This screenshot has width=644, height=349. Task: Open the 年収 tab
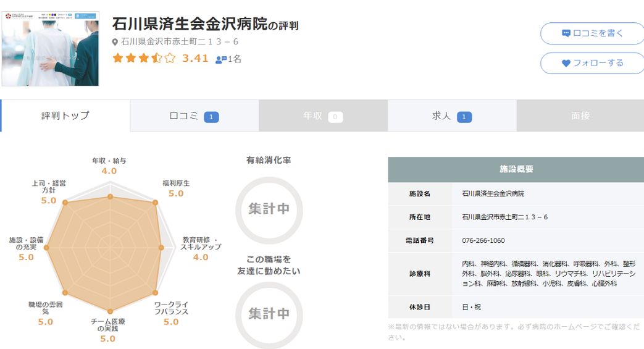323,116
